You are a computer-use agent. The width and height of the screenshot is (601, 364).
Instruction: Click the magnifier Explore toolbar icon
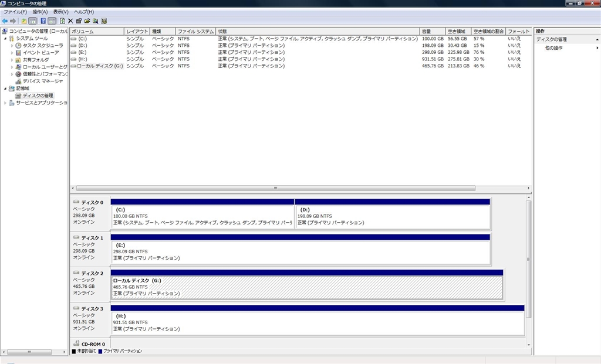pos(96,21)
